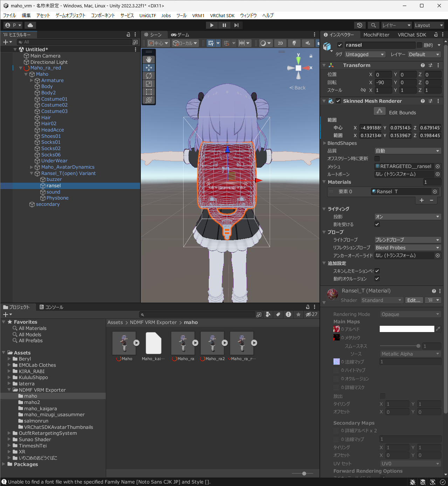
Task: Toggle the 2D view mode
Action: click(x=280, y=43)
